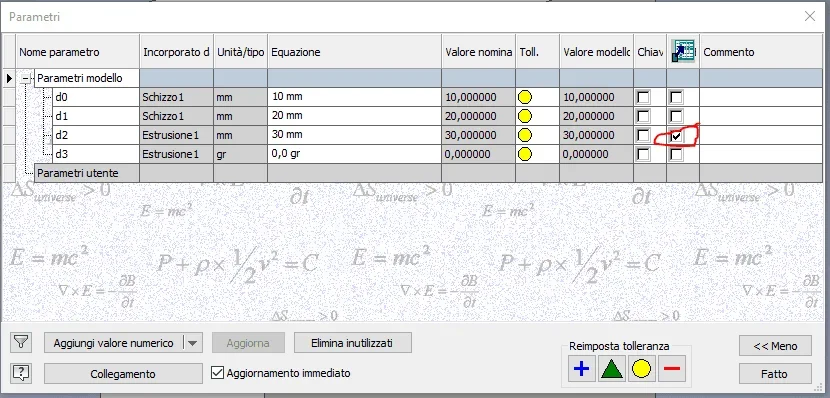Click the disabled Aggiorna button
The image size is (830, 398).
click(248, 343)
